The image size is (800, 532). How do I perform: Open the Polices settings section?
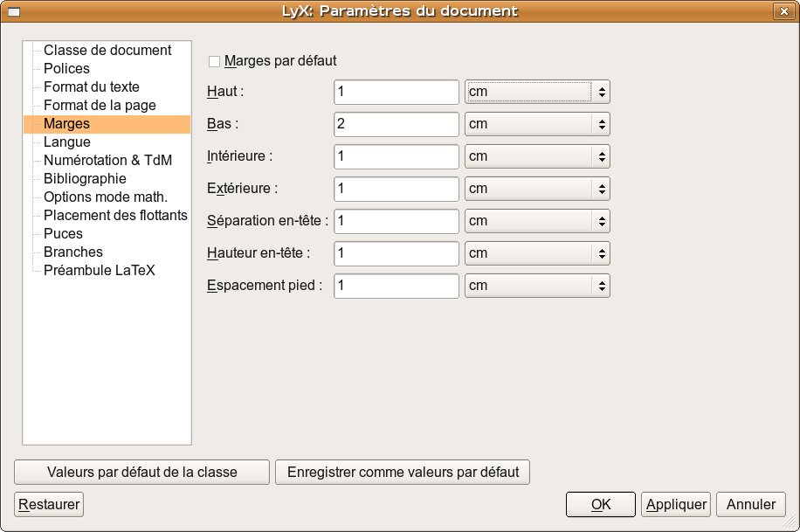pyautogui.click(x=66, y=69)
